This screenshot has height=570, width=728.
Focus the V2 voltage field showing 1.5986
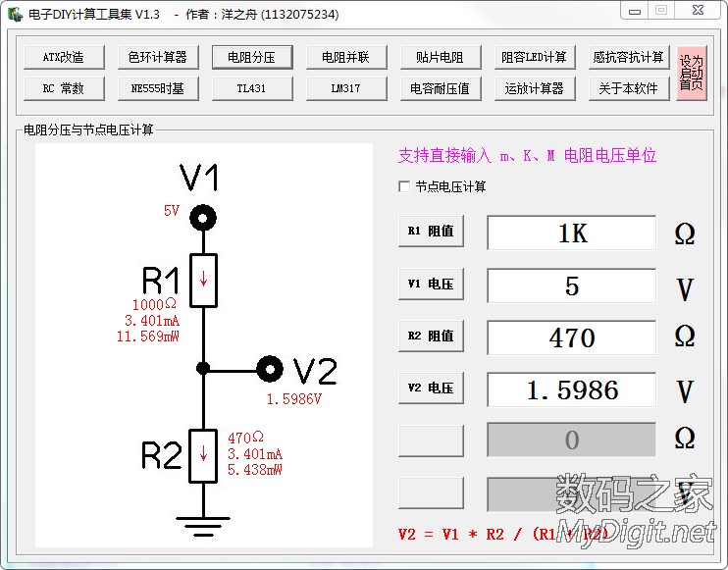(x=572, y=389)
